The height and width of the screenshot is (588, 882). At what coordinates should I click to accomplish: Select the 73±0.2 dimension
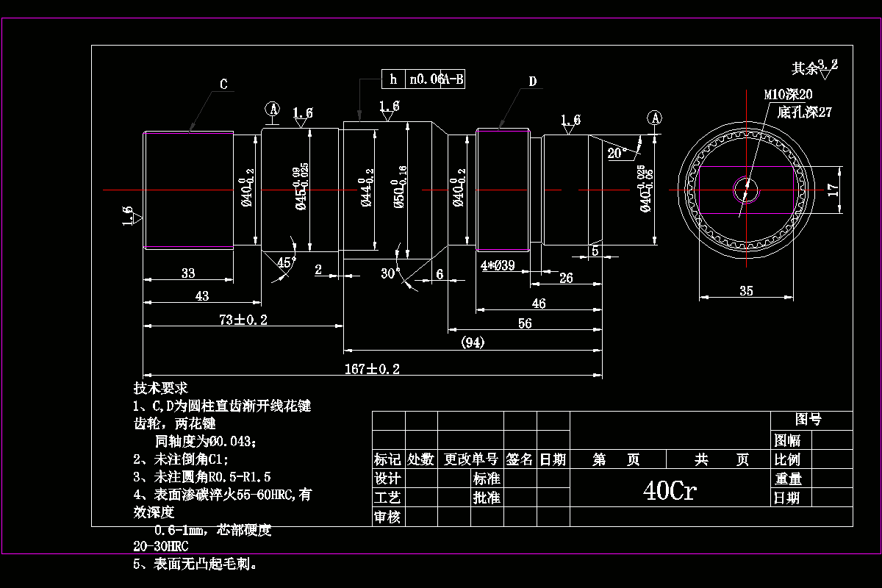[243, 319]
